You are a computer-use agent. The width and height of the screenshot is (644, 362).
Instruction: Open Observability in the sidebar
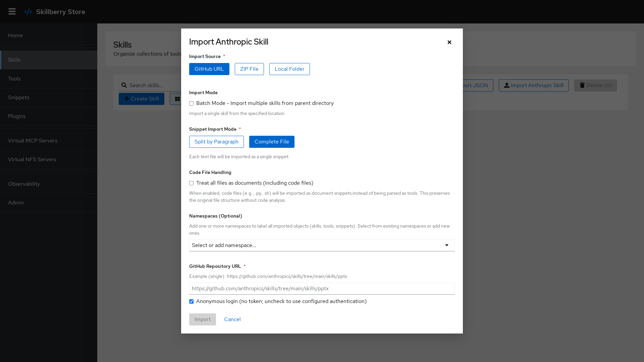click(x=49, y=184)
